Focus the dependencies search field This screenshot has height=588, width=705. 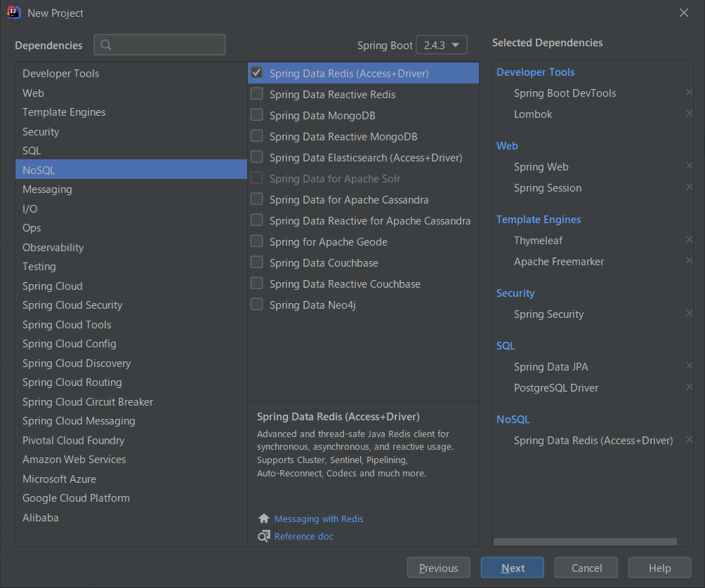(159, 45)
